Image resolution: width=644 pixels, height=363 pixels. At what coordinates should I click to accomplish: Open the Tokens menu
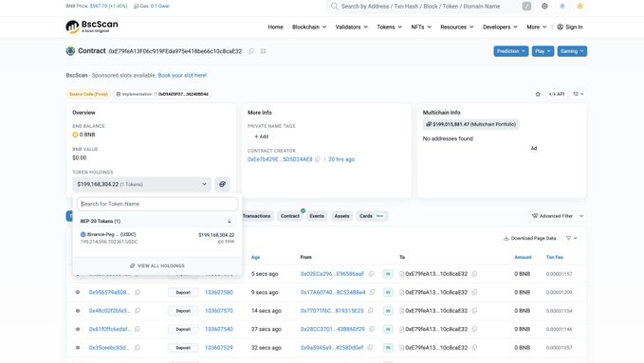click(390, 27)
